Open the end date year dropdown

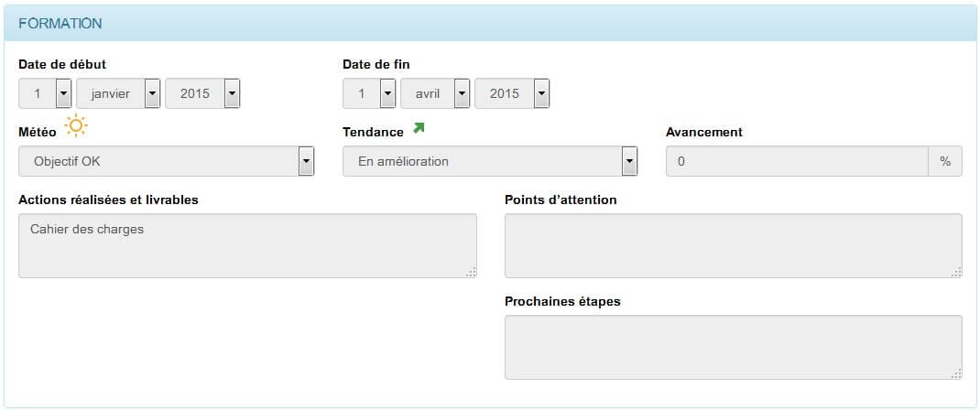513,93
